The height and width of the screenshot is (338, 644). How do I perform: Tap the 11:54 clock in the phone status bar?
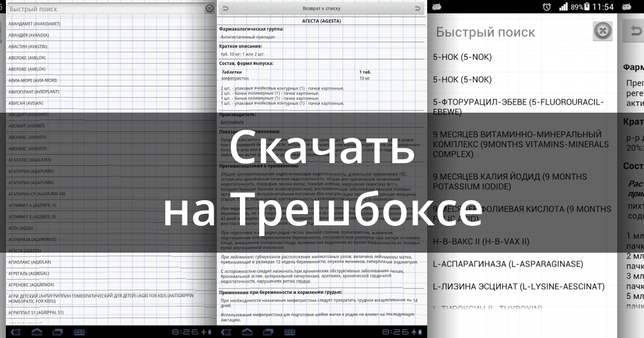pyautogui.click(x=604, y=7)
